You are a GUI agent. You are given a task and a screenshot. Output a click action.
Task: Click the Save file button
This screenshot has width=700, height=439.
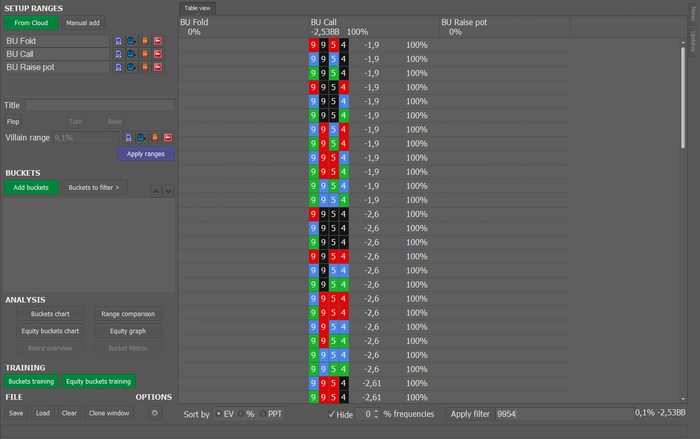click(16, 413)
